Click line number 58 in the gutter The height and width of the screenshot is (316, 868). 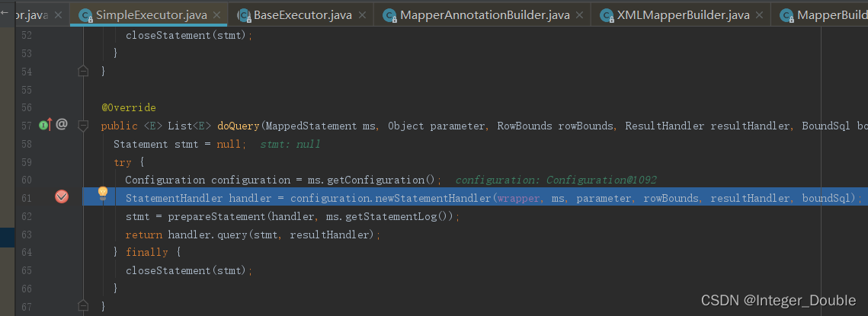coord(26,144)
